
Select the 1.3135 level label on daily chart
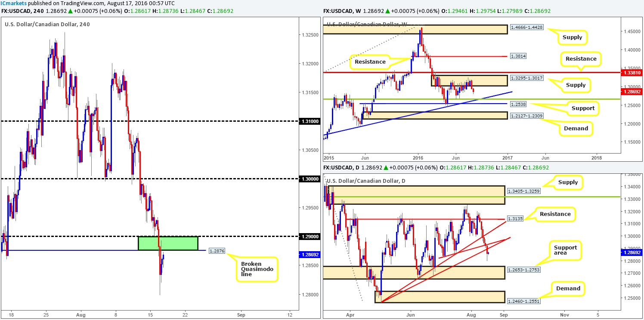click(x=515, y=218)
